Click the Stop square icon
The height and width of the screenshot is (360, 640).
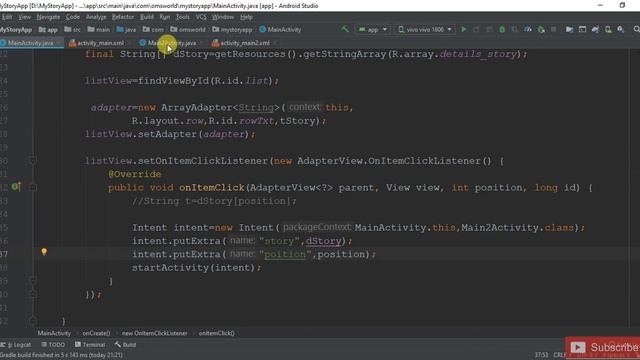553,29
